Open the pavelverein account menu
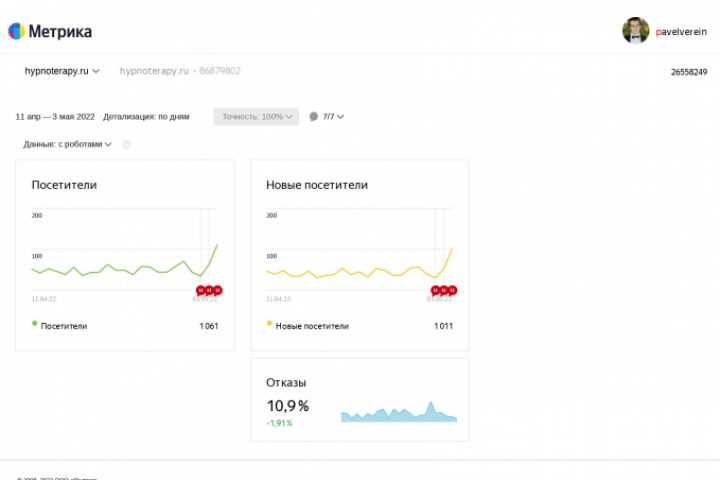Viewport: 720px width, 480px height. pyautogui.click(x=681, y=32)
